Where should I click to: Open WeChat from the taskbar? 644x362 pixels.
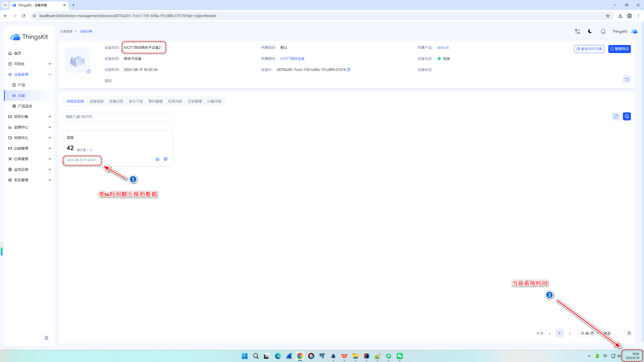400,356
